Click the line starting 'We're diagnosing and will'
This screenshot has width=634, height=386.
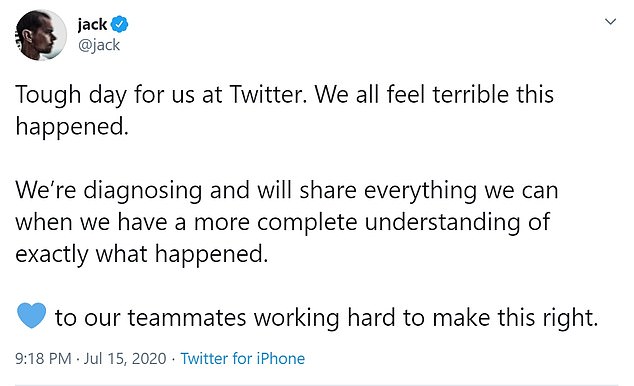pyautogui.click(x=287, y=191)
